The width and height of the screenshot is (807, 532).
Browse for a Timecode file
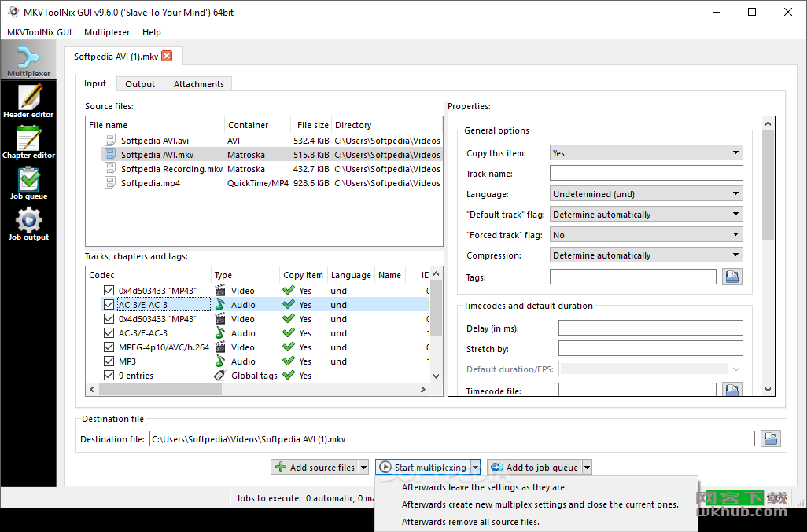[731, 390]
